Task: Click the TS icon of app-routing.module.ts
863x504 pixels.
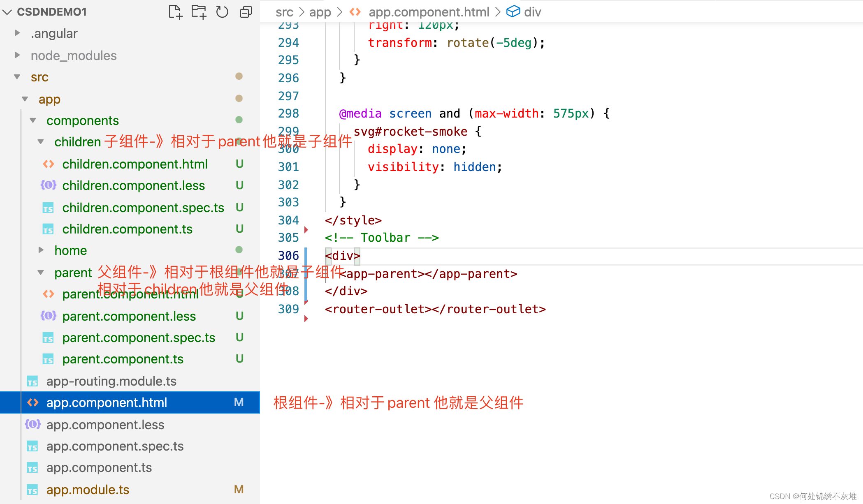Action: point(32,381)
